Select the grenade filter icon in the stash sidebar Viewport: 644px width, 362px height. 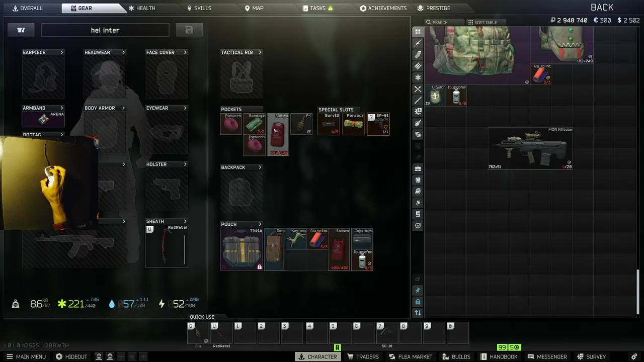tap(418, 123)
